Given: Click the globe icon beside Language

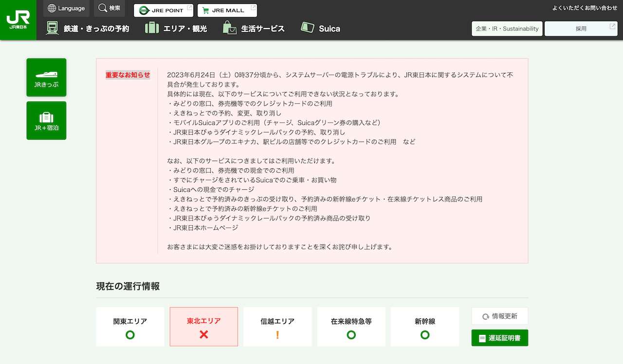Looking at the screenshot, I should (x=52, y=8).
